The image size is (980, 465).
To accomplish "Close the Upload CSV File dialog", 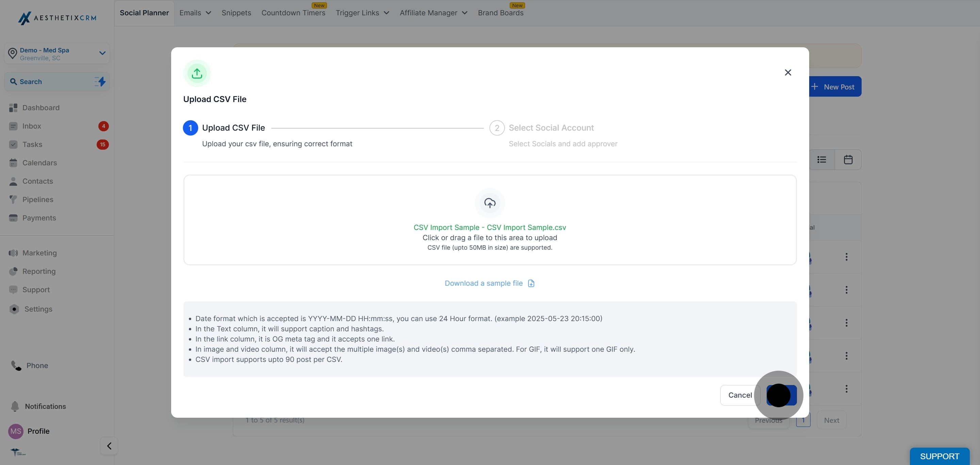I will click(x=788, y=72).
